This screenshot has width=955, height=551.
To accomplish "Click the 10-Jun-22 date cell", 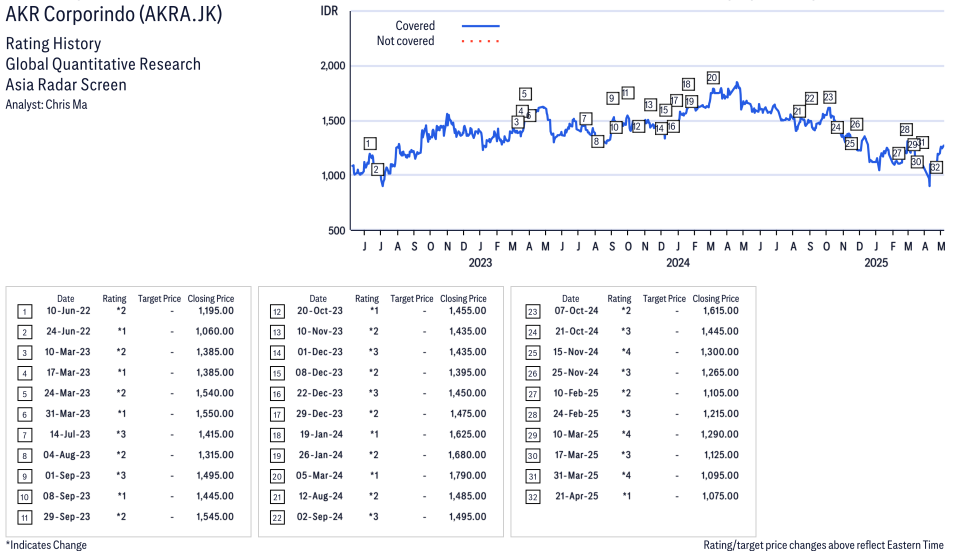I will [x=68, y=311].
